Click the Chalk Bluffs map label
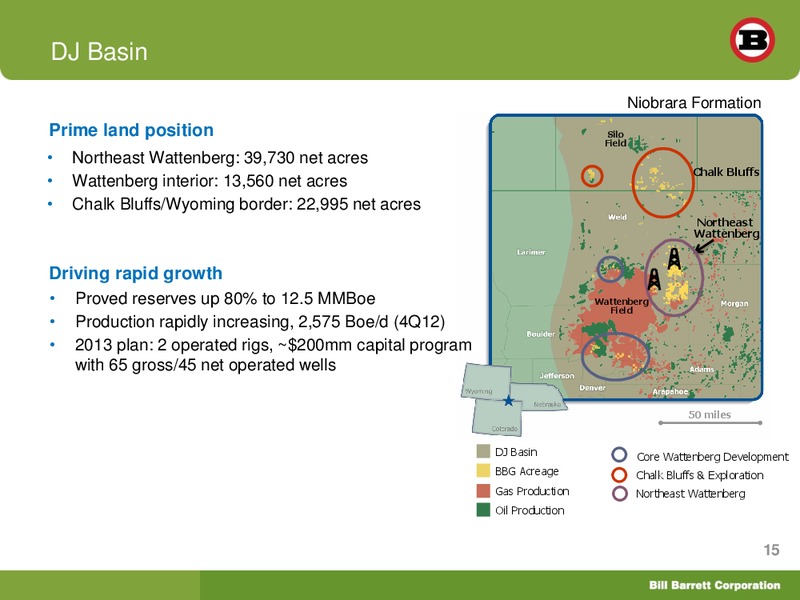The height and width of the screenshot is (600, 800). [x=726, y=172]
